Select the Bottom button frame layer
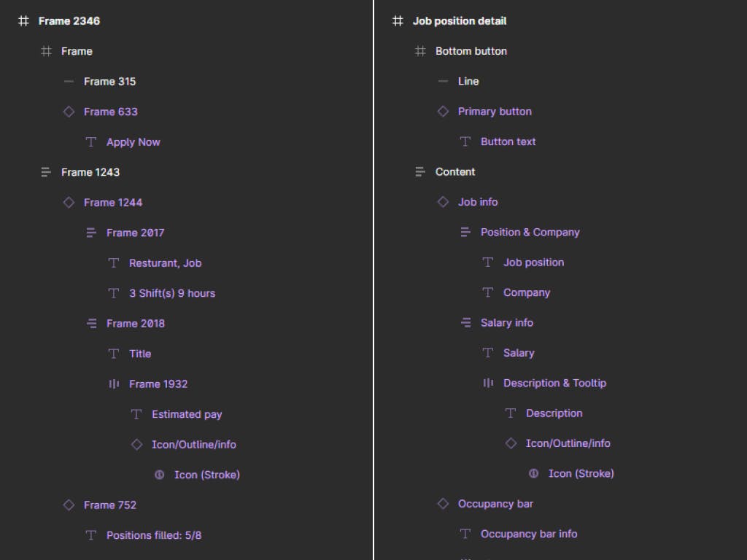This screenshot has height=560, width=747. pyautogui.click(x=471, y=51)
